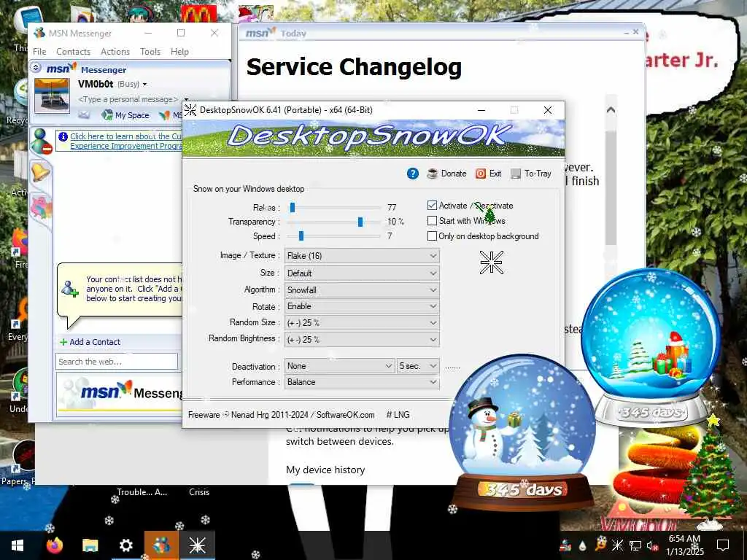Open the Rotate dropdown showing Enable
Image resolution: width=747 pixels, height=560 pixels.
[x=362, y=306]
